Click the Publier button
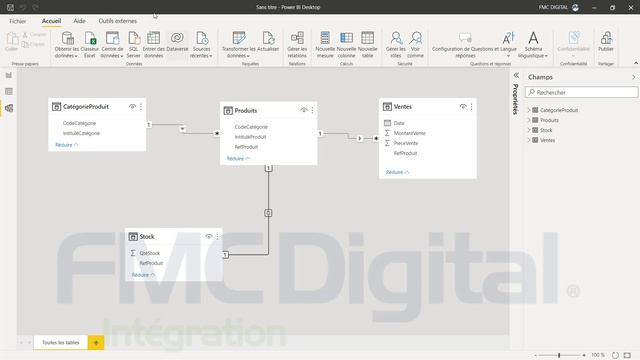 (606, 42)
